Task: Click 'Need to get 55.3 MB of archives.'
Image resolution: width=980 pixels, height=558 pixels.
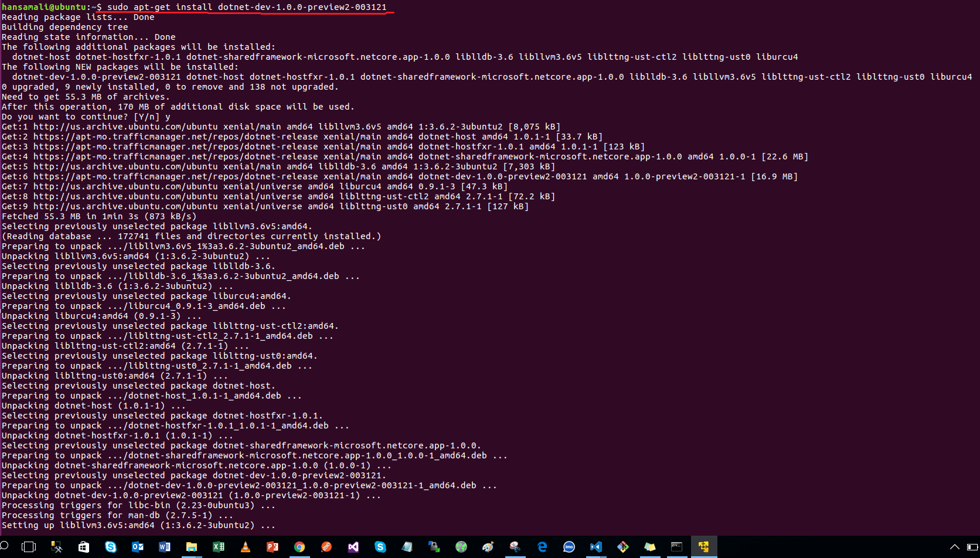Action: coord(86,97)
